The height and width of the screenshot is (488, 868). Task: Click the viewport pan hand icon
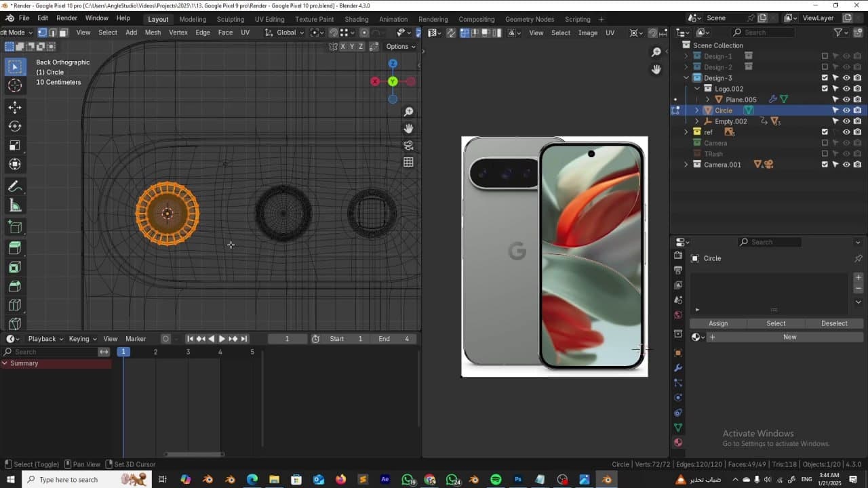point(408,129)
